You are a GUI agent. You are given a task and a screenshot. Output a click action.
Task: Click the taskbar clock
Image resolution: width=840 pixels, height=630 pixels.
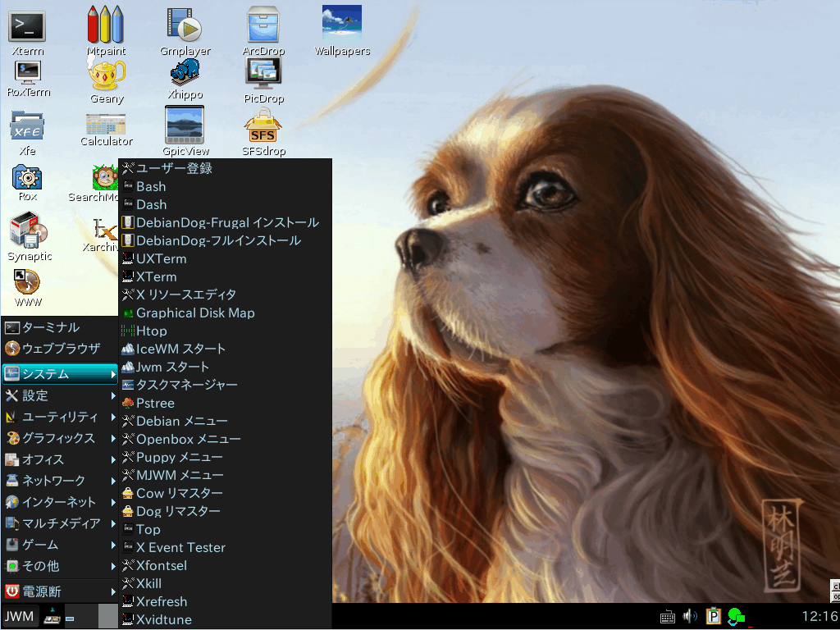coord(819,616)
